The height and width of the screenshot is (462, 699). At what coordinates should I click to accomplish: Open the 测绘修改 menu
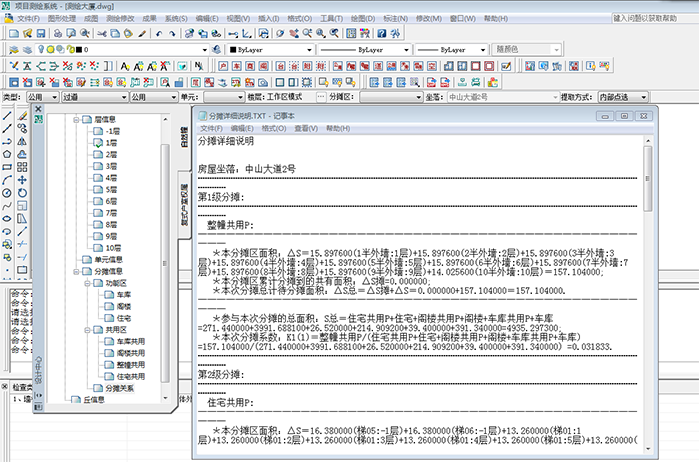pos(120,19)
